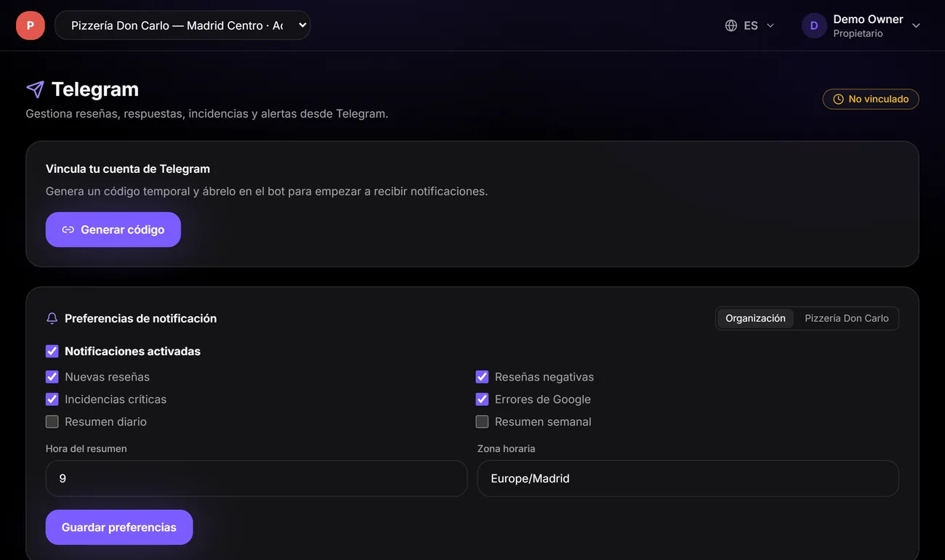Screen dimensions: 945x560
Task: Save with the Guardar preferencias button
Action: point(119,527)
